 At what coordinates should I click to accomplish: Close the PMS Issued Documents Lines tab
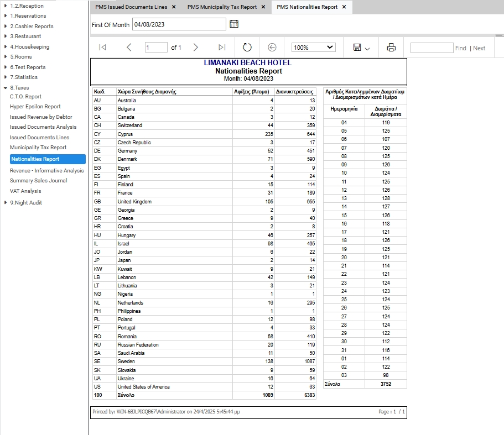(174, 7)
